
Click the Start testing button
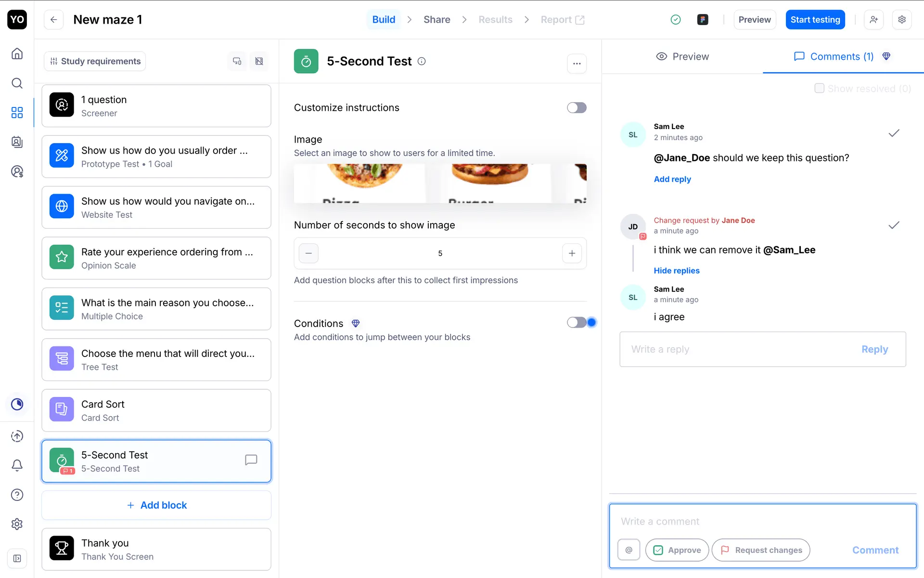click(815, 20)
